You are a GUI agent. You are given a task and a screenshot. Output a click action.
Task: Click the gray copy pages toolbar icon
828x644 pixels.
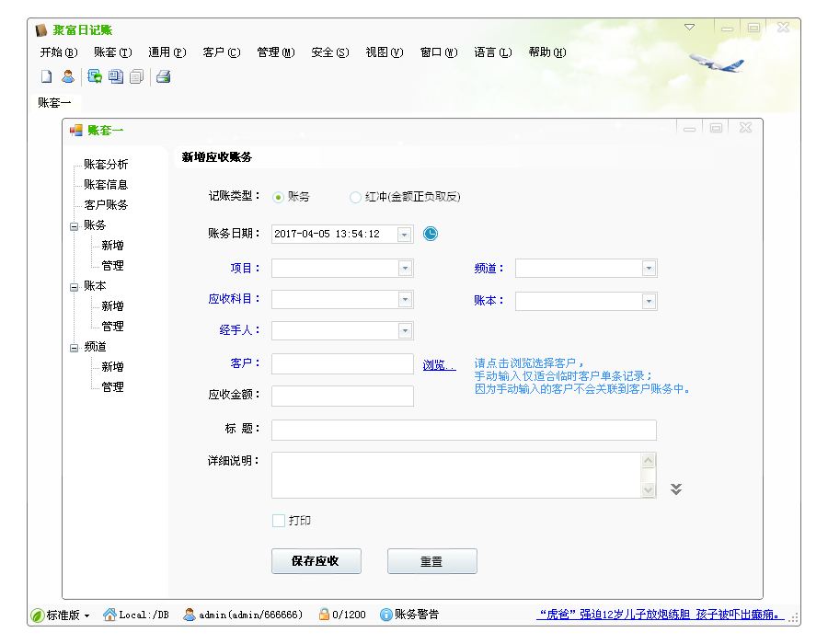tap(137, 76)
